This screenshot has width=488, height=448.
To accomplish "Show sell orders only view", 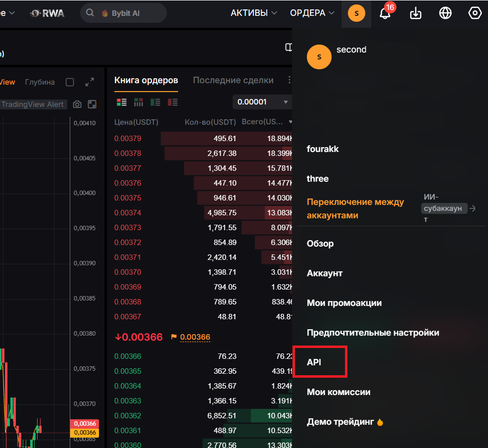I will [x=172, y=102].
